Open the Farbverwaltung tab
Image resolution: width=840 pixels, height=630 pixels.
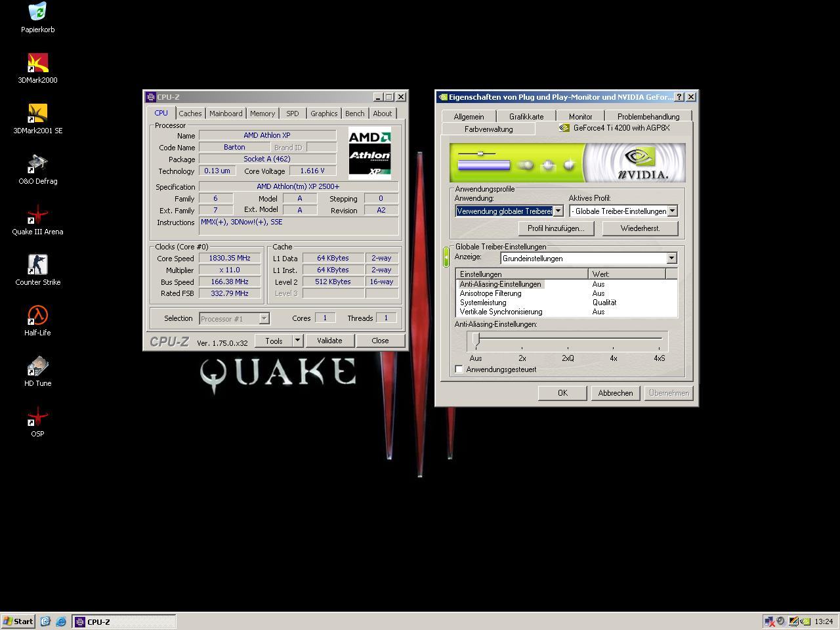coord(489,129)
